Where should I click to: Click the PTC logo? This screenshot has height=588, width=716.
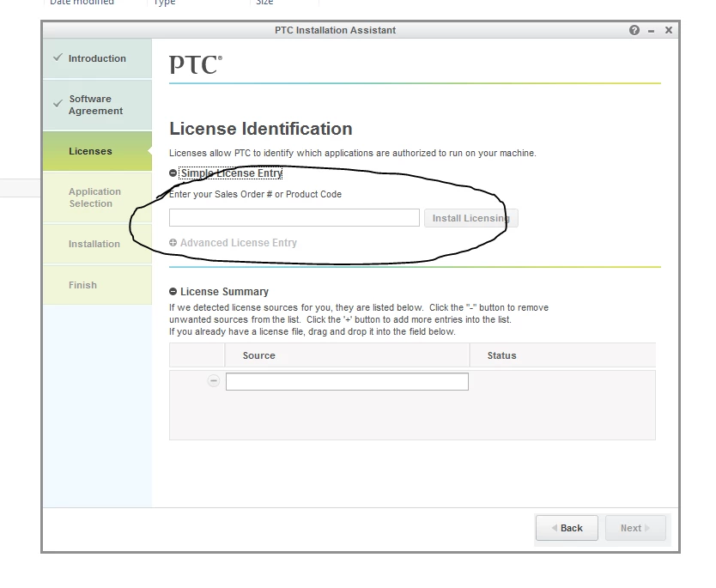[x=196, y=65]
